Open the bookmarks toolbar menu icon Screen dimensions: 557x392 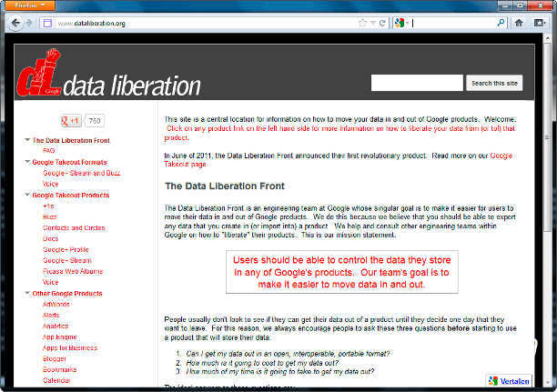tap(540, 23)
